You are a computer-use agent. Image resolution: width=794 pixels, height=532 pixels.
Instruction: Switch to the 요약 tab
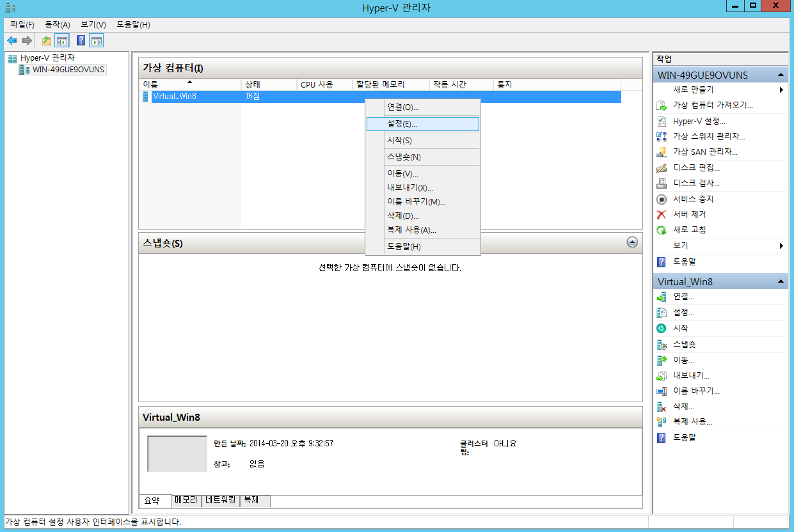coord(155,501)
